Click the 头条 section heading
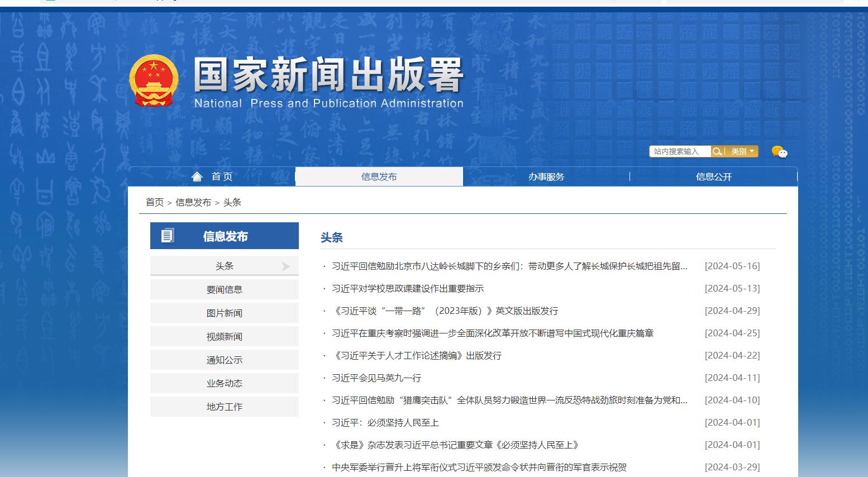 (331, 237)
